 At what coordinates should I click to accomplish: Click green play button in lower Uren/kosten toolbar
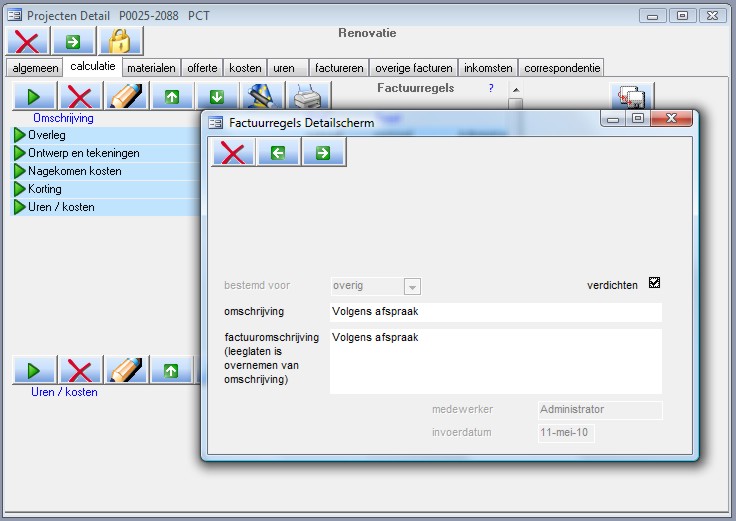click(x=34, y=370)
